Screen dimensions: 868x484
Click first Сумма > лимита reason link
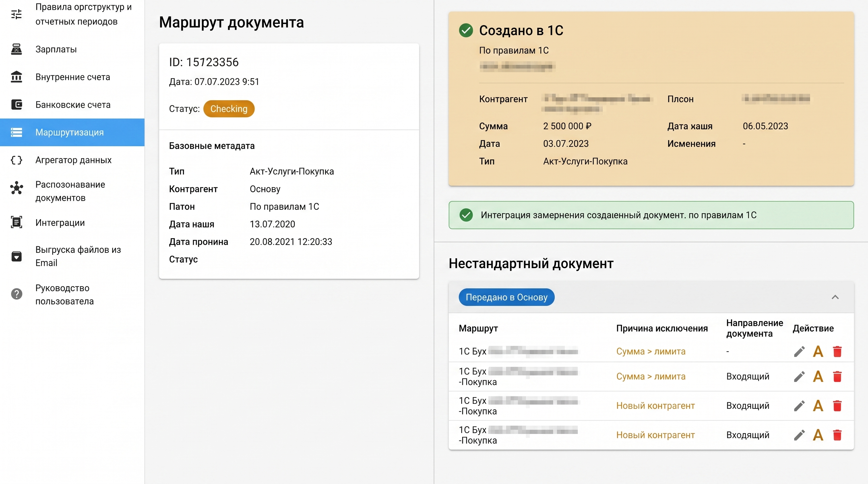pyautogui.click(x=651, y=351)
